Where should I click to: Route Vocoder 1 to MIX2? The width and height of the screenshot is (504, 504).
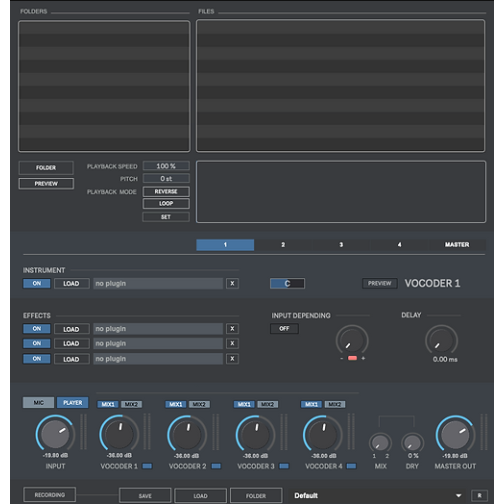pos(131,404)
